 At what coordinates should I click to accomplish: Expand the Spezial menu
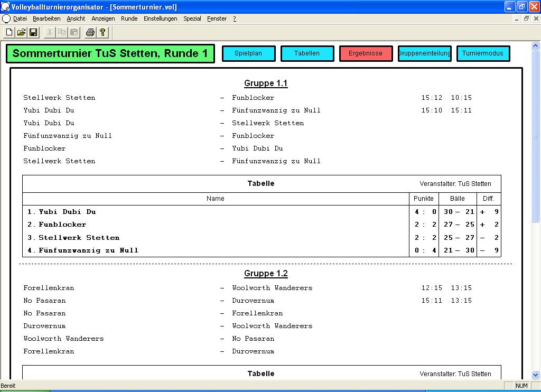(192, 18)
